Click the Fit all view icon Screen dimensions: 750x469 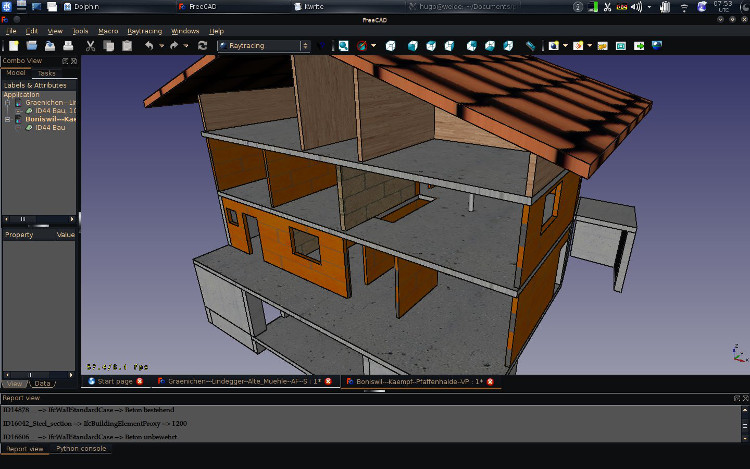point(343,46)
